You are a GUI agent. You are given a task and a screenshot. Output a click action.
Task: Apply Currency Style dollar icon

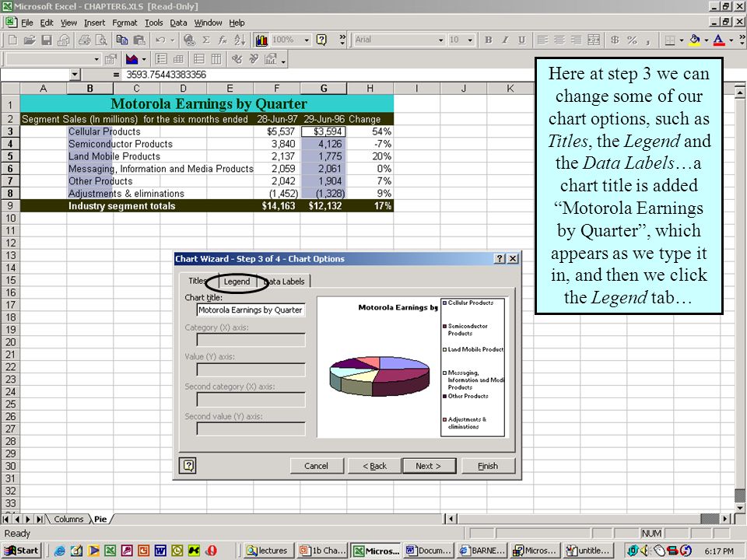point(615,40)
